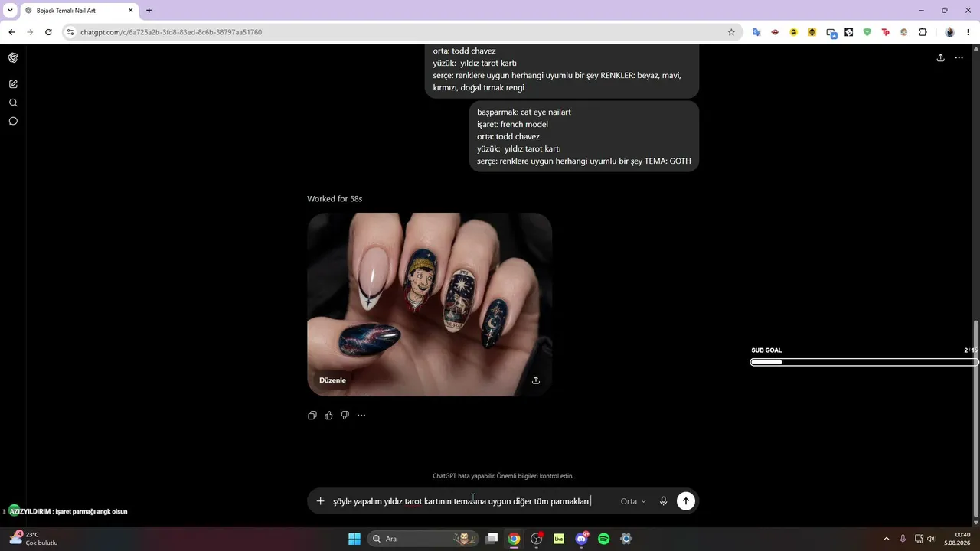The width and height of the screenshot is (980, 551).
Task: Open the green shield ad blocker extension
Action: click(x=867, y=32)
